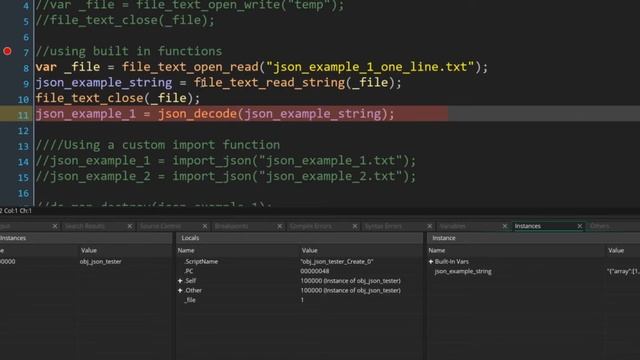Expand the Built-In Vars tree node
This screenshot has width=640, height=360.
pyautogui.click(x=431, y=262)
